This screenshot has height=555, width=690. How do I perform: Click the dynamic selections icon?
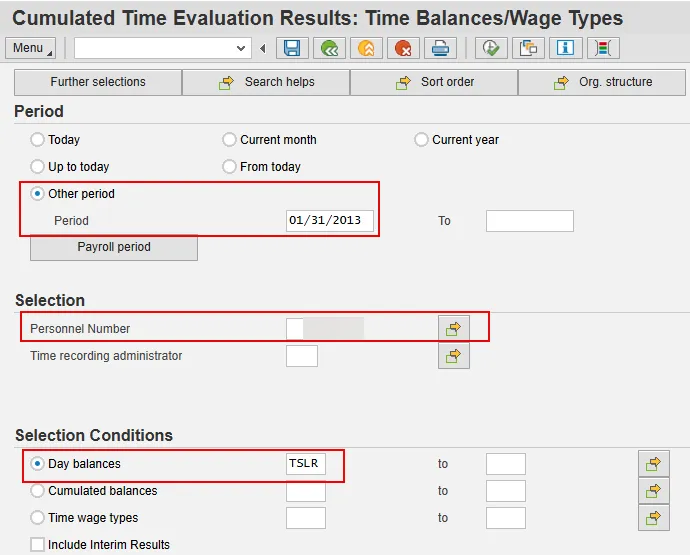pos(603,48)
